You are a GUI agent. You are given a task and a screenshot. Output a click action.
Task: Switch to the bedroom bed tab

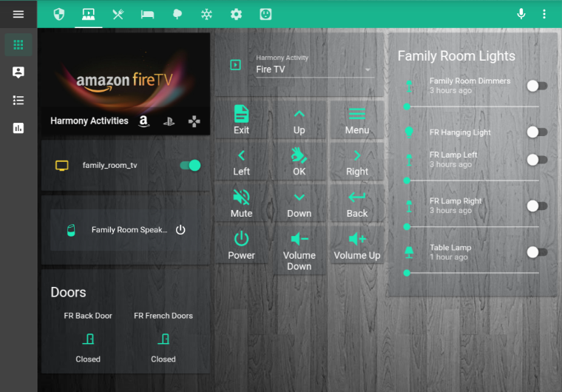pyautogui.click(x=147, y=14)
